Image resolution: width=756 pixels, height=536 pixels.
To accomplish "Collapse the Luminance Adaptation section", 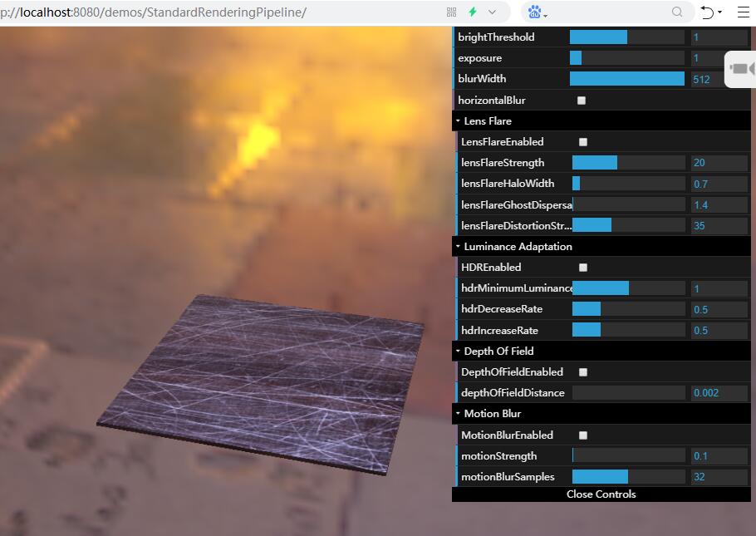I will coord(517,247).
